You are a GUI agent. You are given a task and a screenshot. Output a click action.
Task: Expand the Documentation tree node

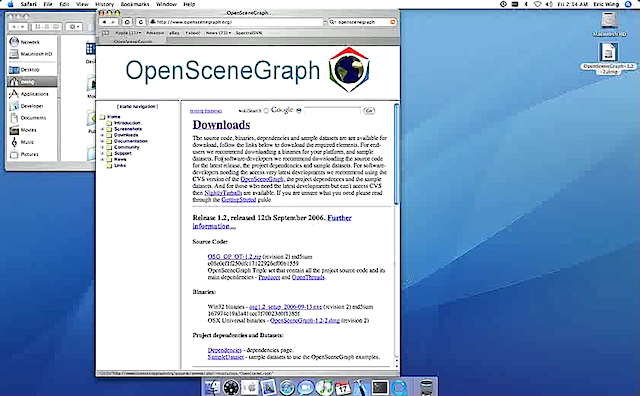[x=102, y=141]
